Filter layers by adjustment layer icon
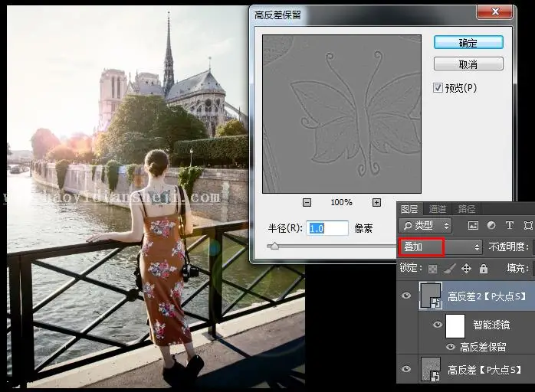The image size is (535, 392). (x=491, y=225)
